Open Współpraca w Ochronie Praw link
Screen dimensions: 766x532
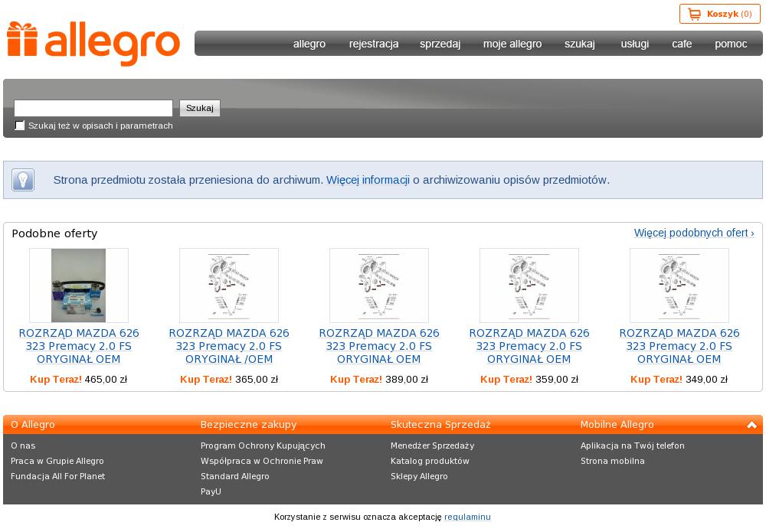click(262, 461)
